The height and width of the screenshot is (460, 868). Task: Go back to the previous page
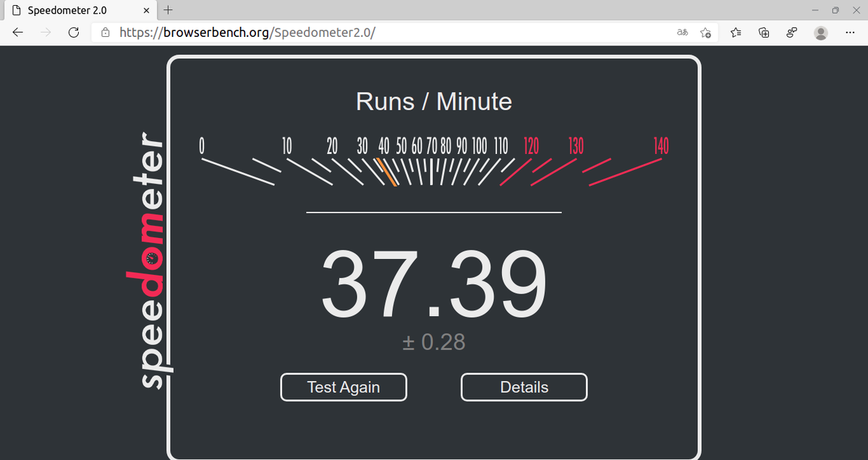(18, 33)
